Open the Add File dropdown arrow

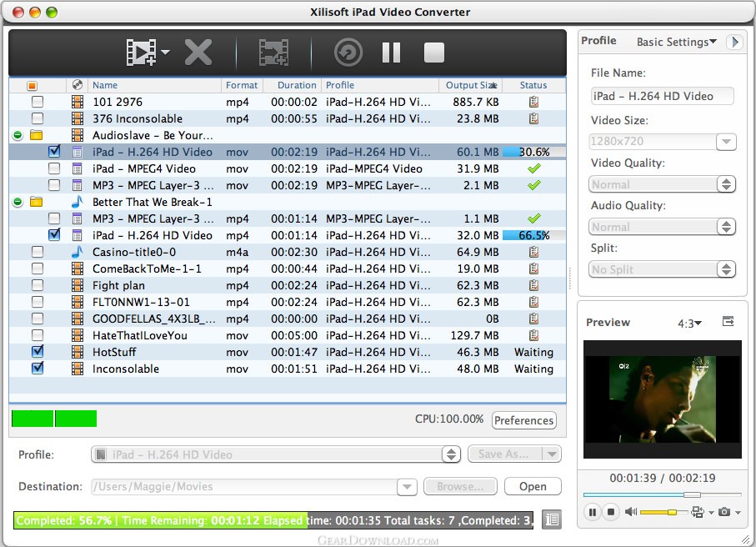(165, 52)
